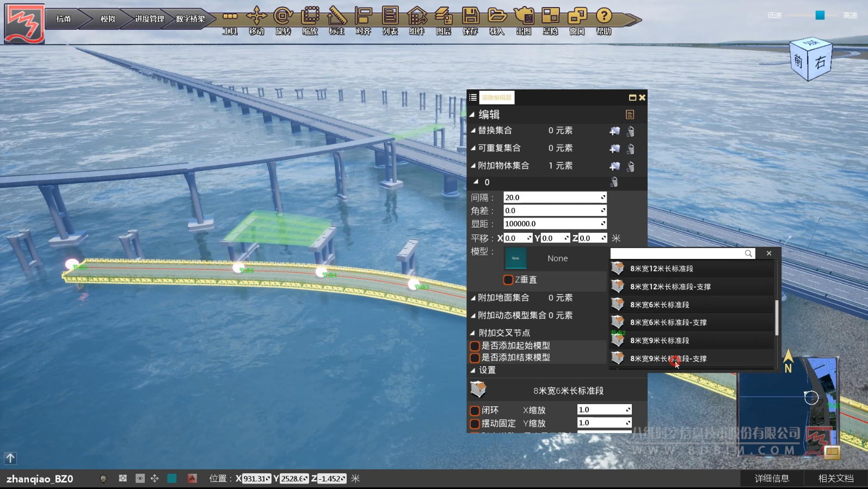The image size is (868, 489).
Task: Open the 进度管理 menu tab
Action: (149, 19)
